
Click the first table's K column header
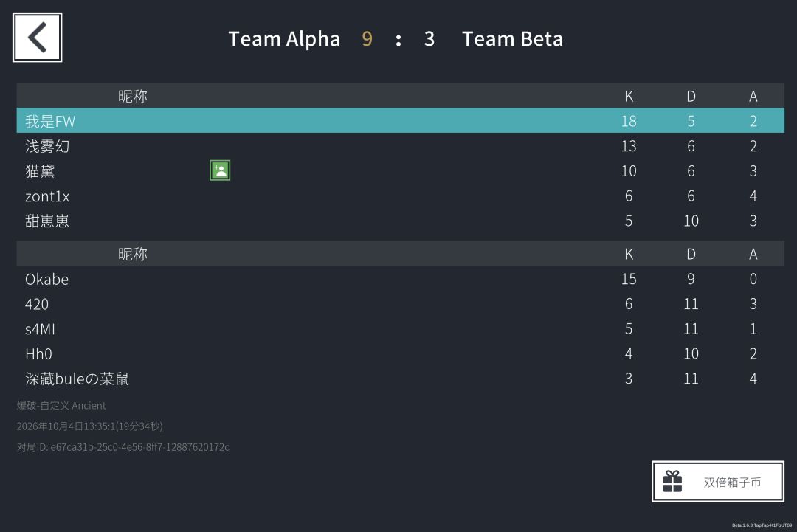click(x=629, y=96)
